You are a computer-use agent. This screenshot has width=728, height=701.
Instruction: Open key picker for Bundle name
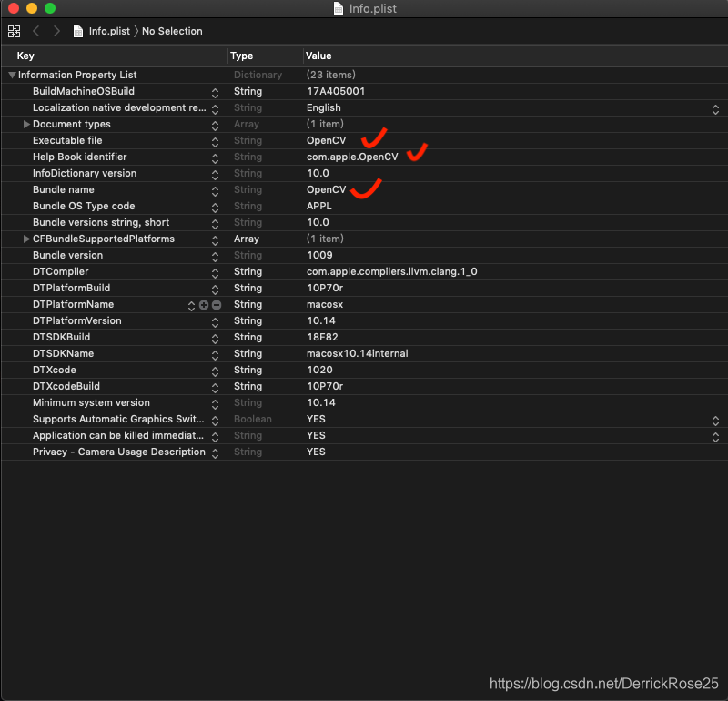coord(215,191)
